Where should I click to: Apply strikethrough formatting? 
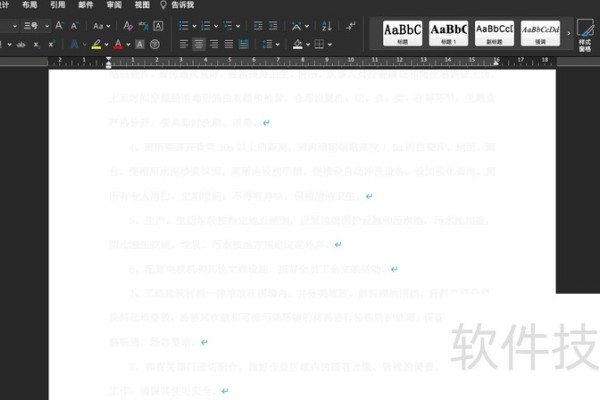click(x=21, y=45)
